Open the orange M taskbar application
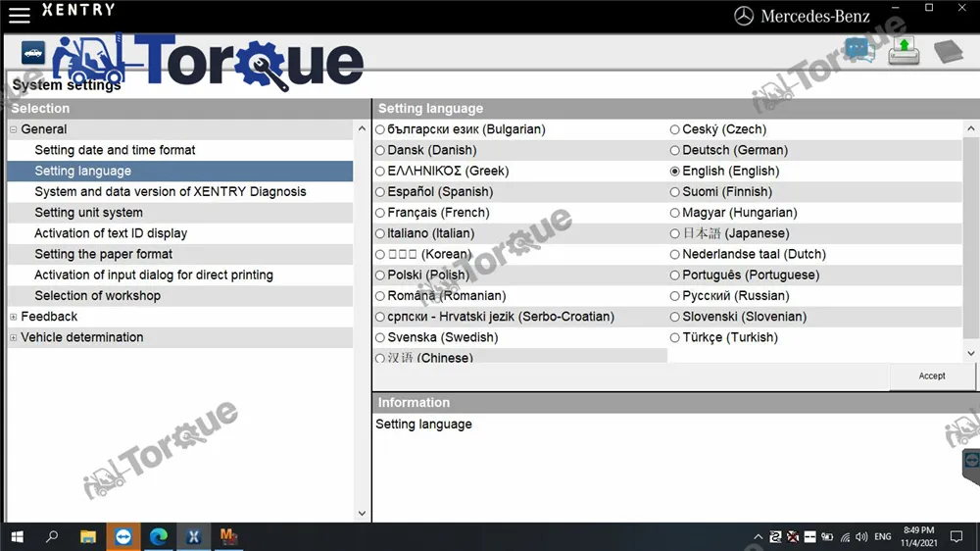 tap(228, 536)
